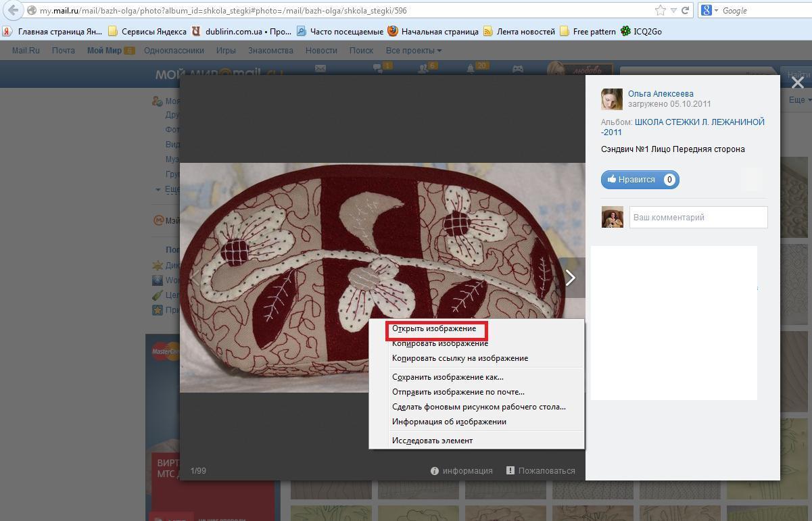812x521 pixels.
Task: Open Почта in the top navigation
Action: (x=64, y=50)
